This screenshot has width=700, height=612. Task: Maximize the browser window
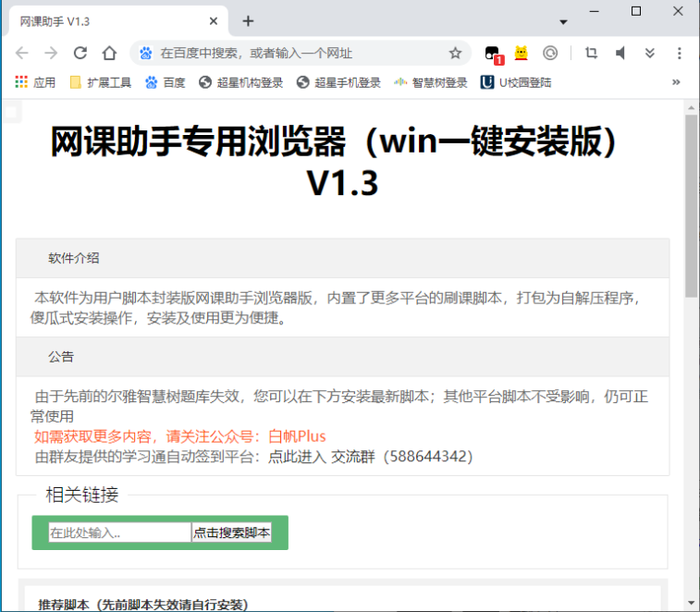636,12
